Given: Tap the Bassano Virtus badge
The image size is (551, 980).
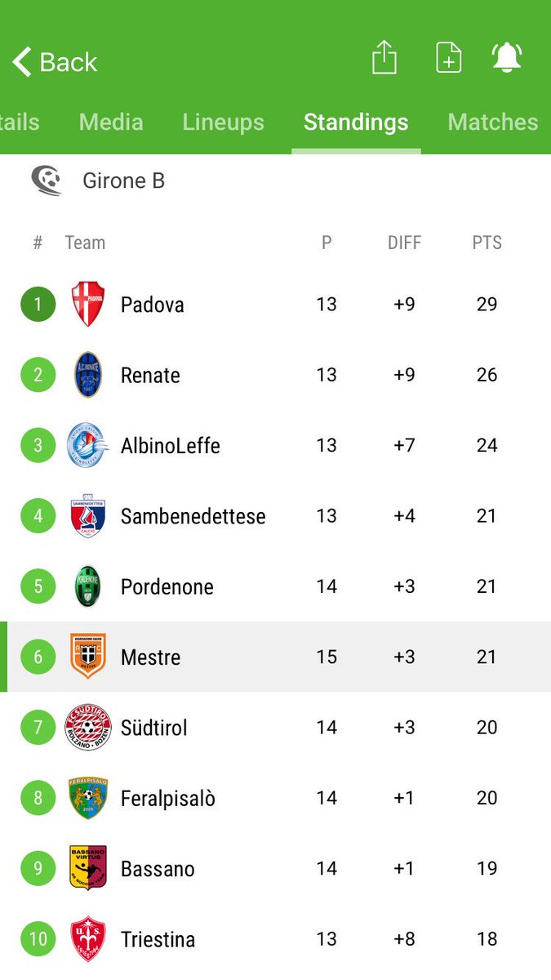Looking at the screenshot, I should (87, 868).
